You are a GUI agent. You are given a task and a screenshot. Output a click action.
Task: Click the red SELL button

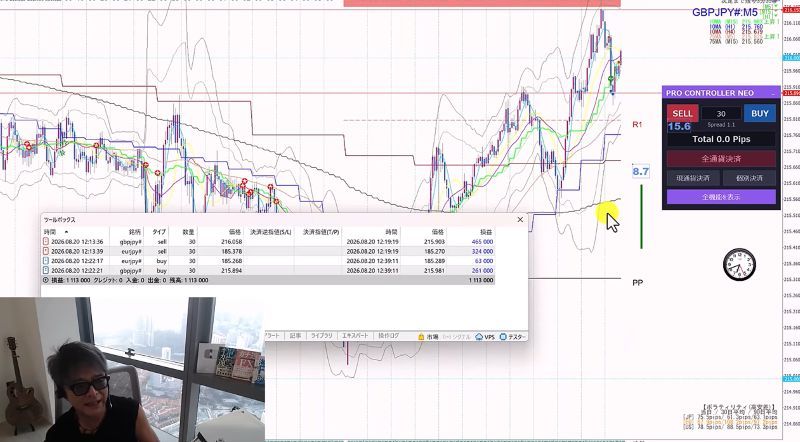[x=682, y=114]
